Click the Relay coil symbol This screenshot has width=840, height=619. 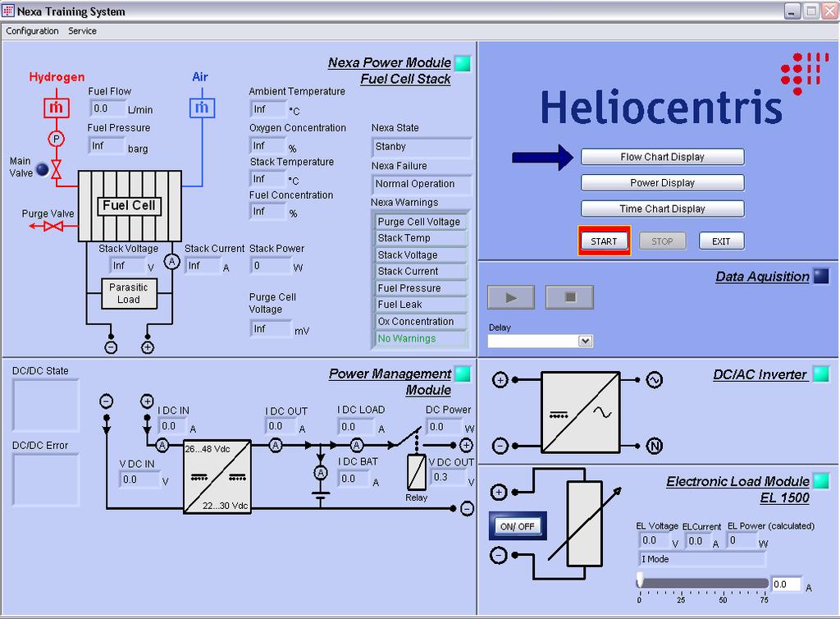pos(416,472)
